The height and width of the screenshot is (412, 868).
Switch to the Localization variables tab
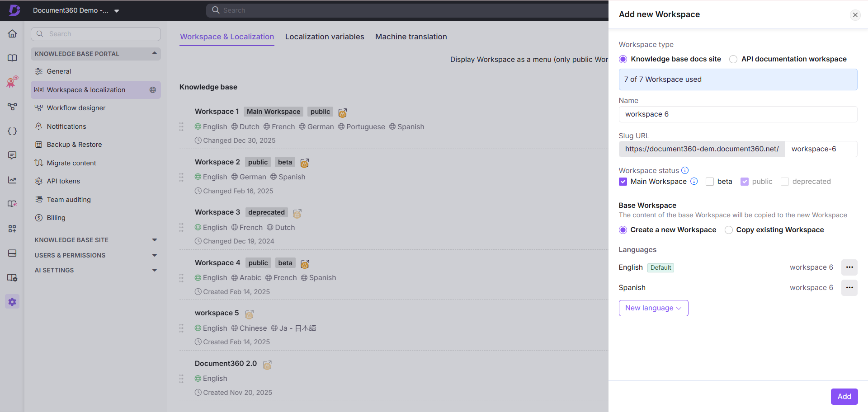coord(325,37)
